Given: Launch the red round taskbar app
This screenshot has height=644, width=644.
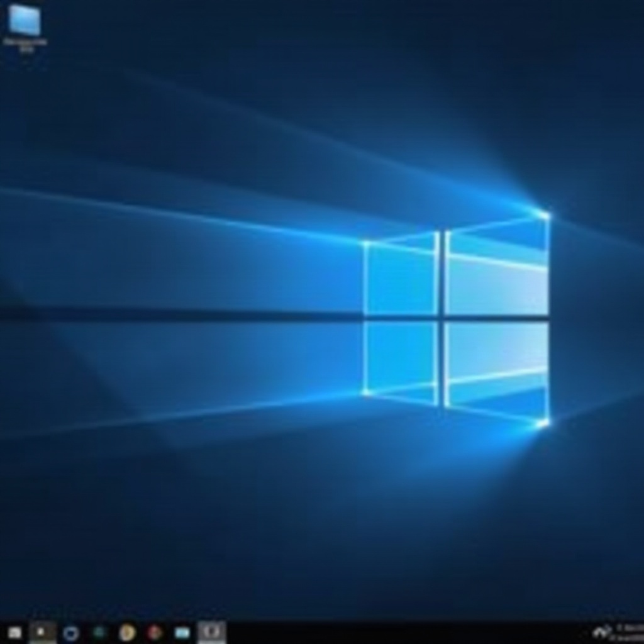Looking at the screenshot, I should pyautogui.click(x=155, y=633).
